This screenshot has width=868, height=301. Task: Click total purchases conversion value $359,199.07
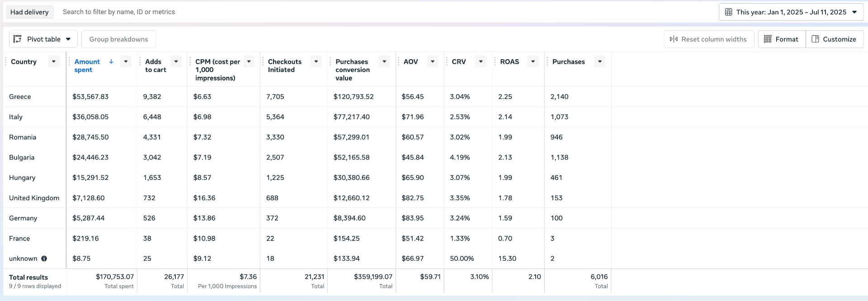(x=373, y=277)
